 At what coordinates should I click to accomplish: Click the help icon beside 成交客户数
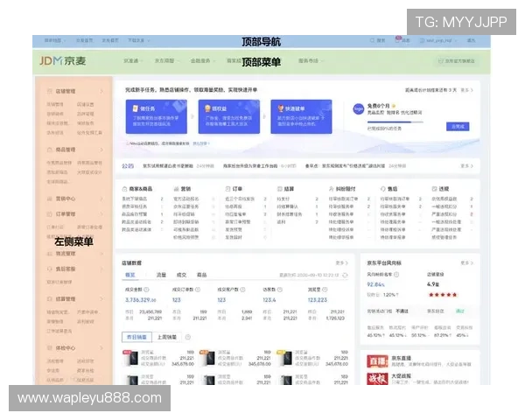[x=242, y=290]
